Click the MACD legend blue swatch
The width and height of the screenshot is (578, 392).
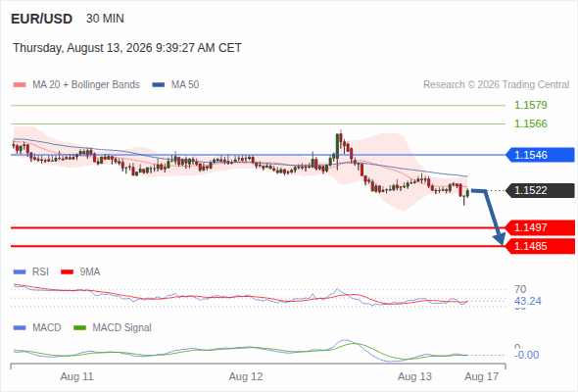tap(20, 328)
